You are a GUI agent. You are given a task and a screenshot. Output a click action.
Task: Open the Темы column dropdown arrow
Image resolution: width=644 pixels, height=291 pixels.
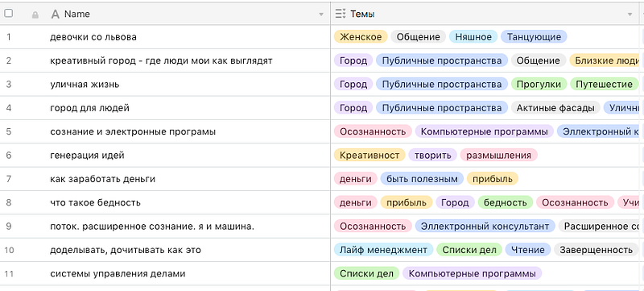click(630, 15)
